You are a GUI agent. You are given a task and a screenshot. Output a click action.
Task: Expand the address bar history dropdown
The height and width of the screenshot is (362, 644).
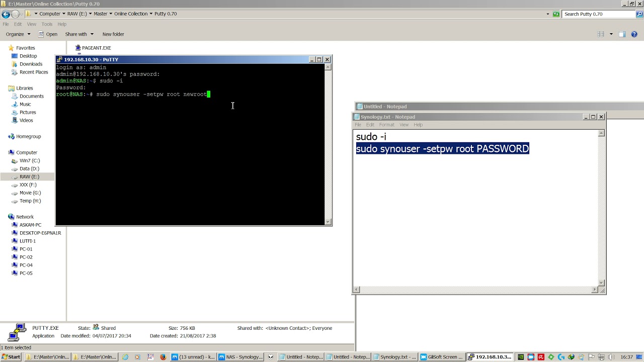click(x=548, y=14)
